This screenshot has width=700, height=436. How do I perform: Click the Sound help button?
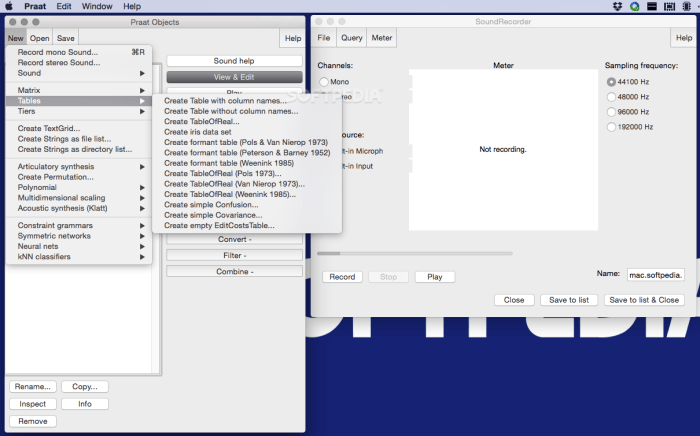click(x=234, y=61)
